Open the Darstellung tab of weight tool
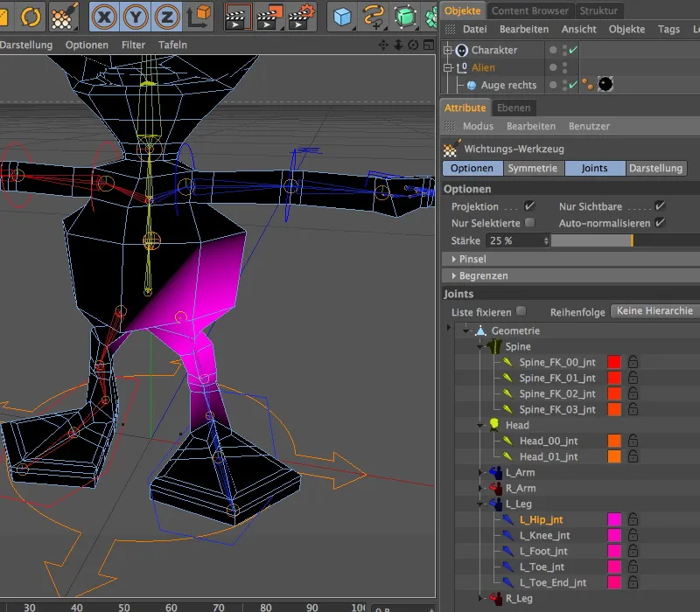This screenshot has width=700, height=612. coord(655,168)
